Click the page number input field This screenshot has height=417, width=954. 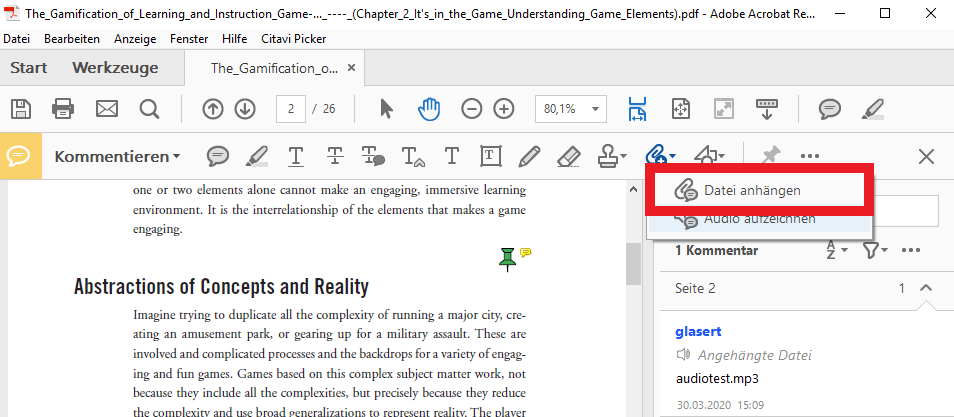click(x=290, y=109)
